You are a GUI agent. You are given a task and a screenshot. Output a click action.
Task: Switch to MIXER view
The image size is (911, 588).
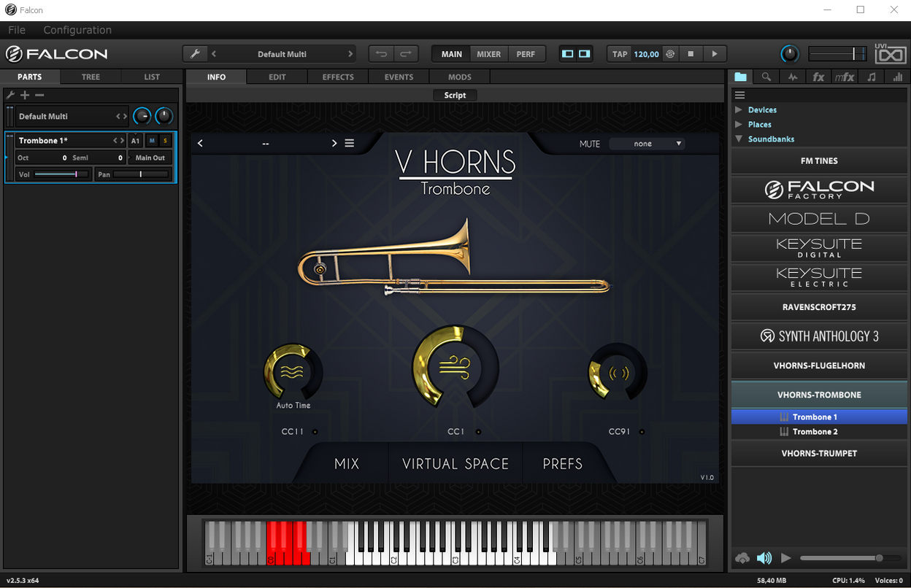click(x=489, y=54)
